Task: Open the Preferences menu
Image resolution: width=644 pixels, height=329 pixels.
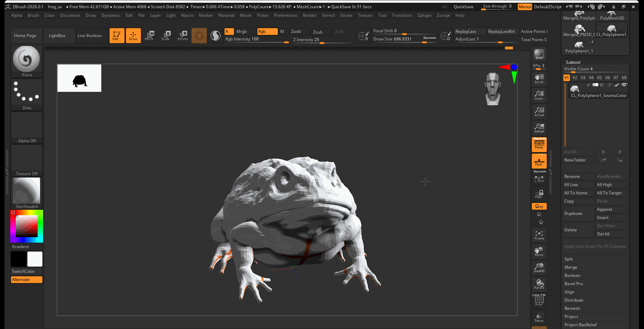Action: [x=285, y=15]
